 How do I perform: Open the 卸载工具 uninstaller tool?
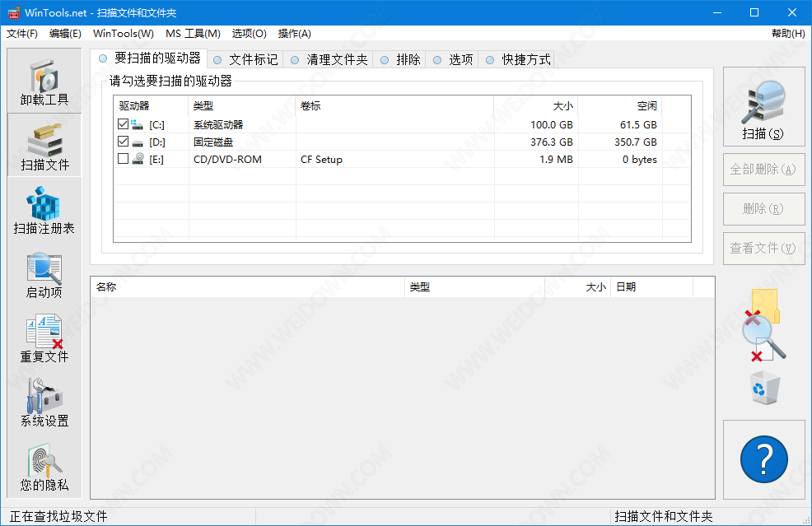coord(44,81)
